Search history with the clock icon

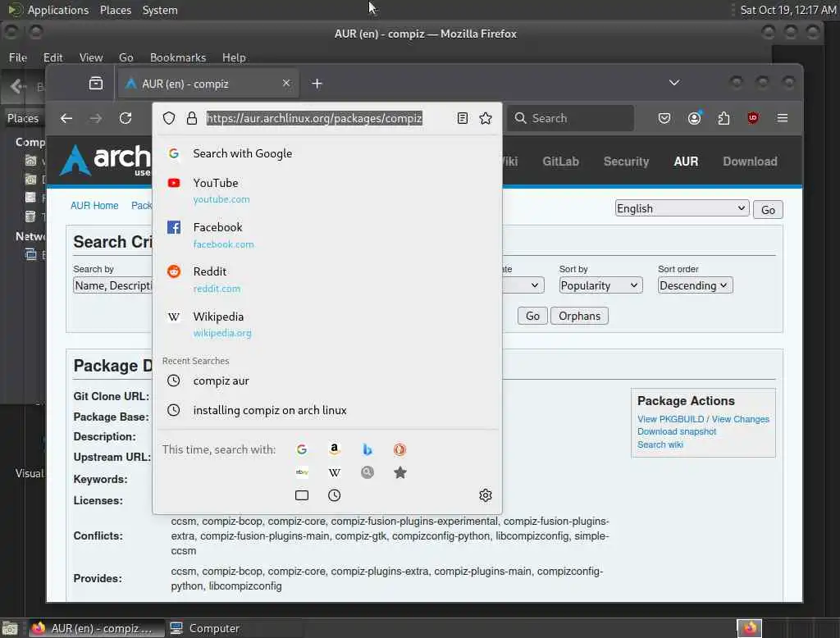click(335, 495)
